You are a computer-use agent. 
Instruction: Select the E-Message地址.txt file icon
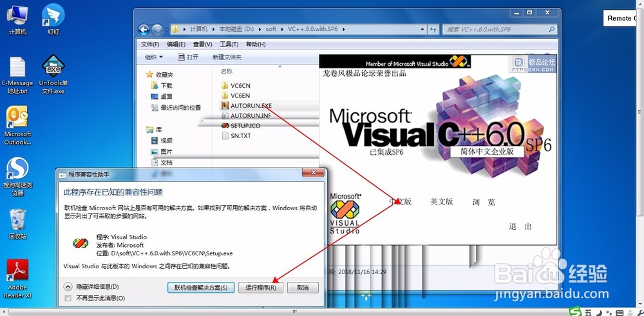17,75
